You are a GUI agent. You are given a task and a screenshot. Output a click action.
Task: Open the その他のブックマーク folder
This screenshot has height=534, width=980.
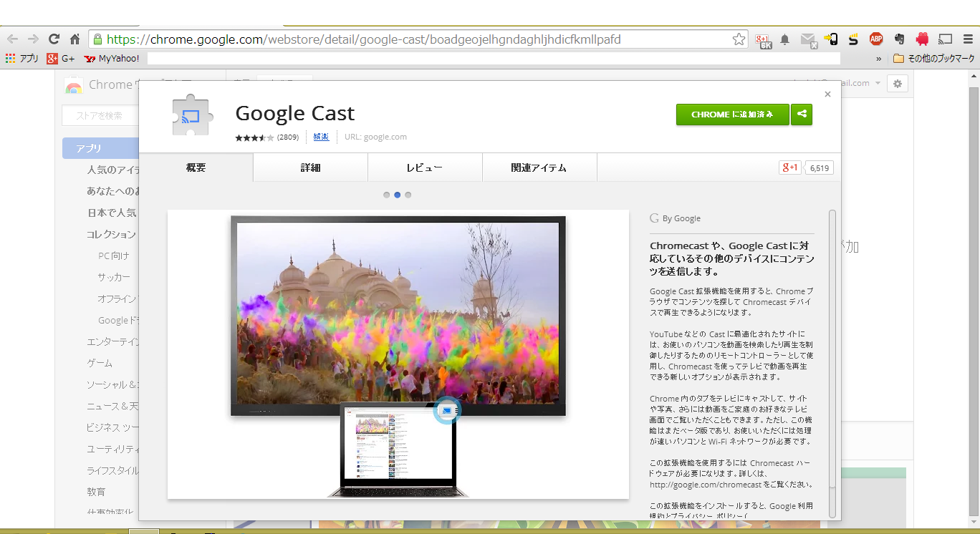click(x=934, y=59)
